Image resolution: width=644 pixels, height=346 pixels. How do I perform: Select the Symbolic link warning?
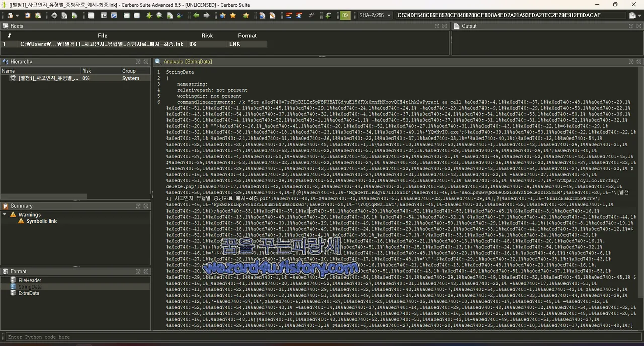coord(42,221)
